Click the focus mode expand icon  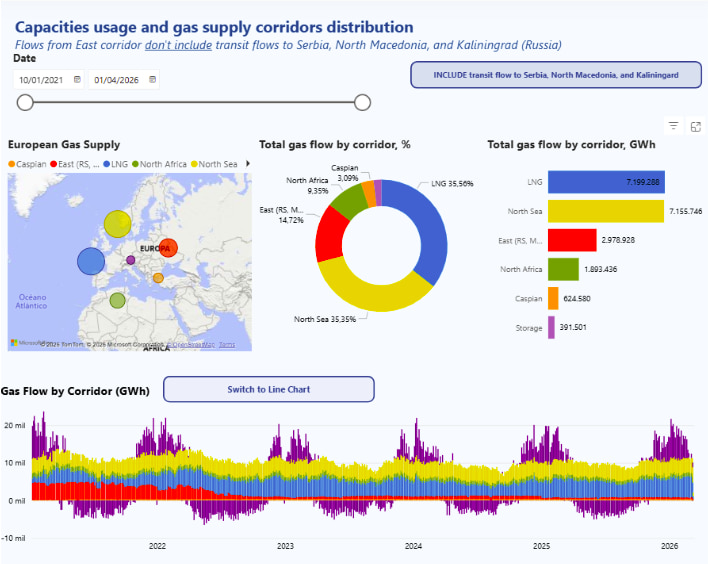coord(695,126)
